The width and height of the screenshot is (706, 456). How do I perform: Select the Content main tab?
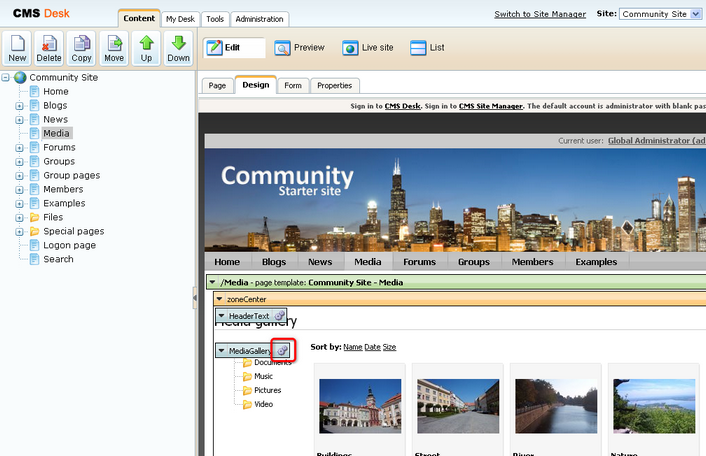click(139, 18)
